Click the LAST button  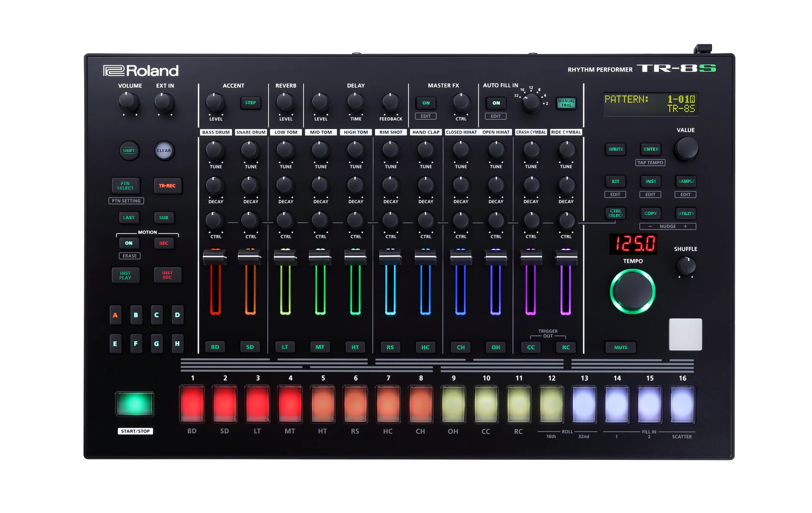click(x=129, y=218)
